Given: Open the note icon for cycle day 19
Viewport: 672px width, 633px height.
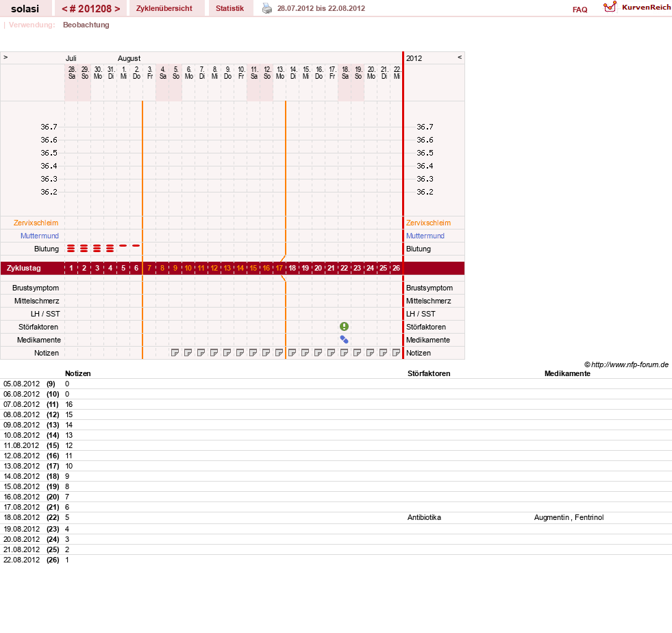Looking at the screenshot, I should tap(305, 353).
